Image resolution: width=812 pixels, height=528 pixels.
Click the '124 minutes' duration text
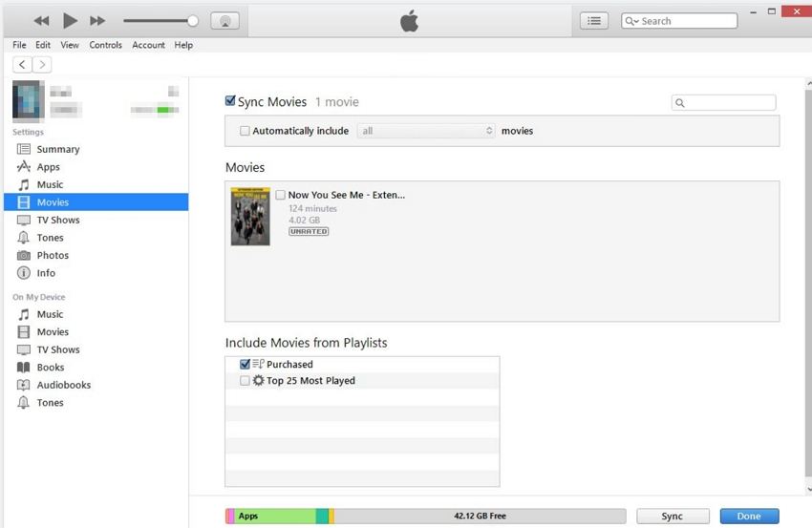point(312,208)
